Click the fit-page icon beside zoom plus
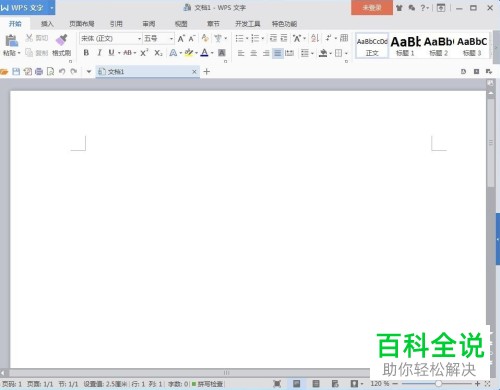The height and width of the screenshot is (390, 500). point(488,384)
